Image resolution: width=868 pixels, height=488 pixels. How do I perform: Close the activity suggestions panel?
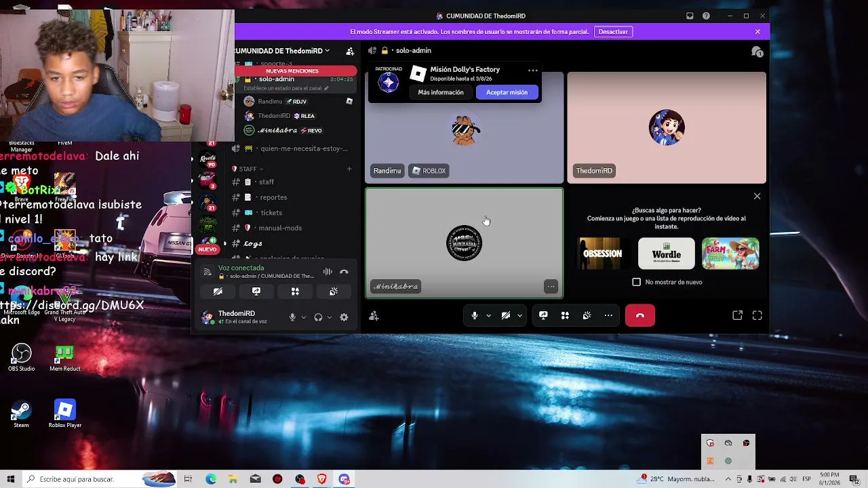(757, 197)
